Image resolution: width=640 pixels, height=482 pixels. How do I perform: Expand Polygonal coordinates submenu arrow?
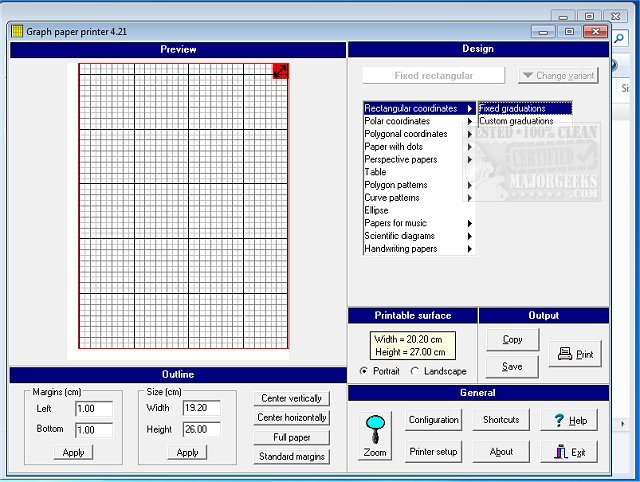click(x=470, y=134)
